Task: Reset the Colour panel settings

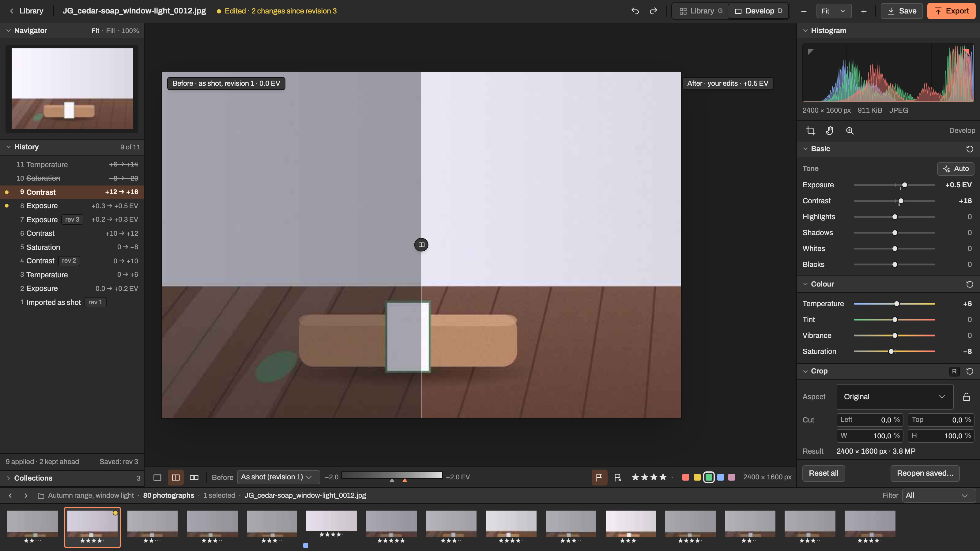Action: coord(969,284)
